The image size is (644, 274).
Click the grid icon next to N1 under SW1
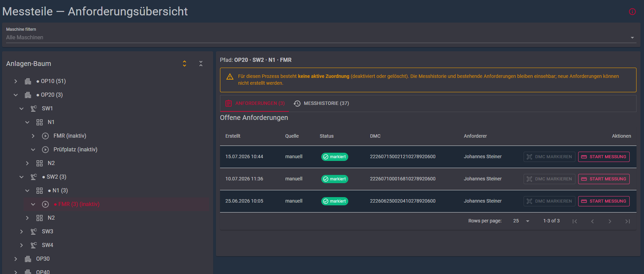coord(40,122)
